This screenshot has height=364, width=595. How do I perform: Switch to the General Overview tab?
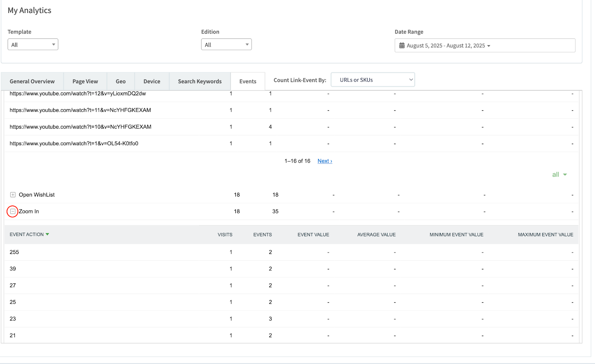[32, 81]
